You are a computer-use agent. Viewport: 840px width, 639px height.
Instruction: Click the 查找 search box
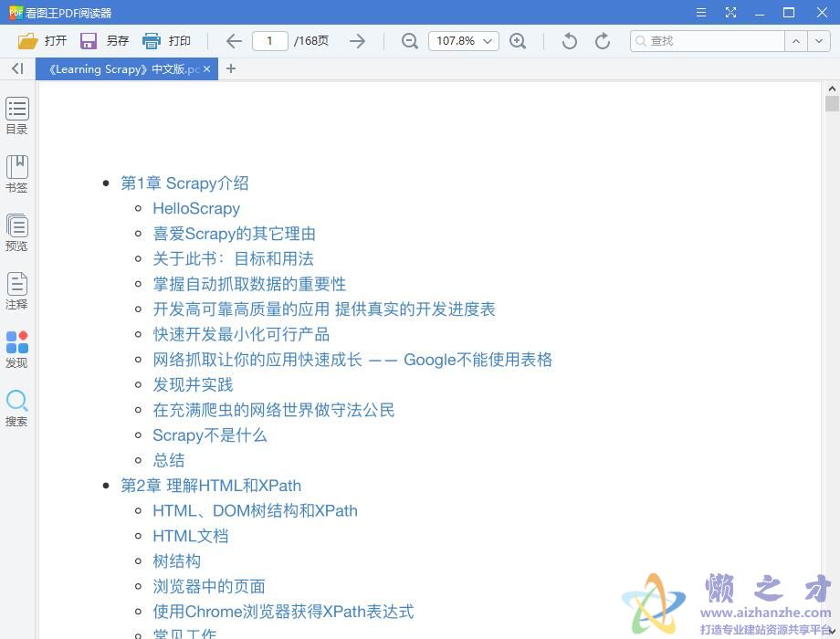point(708,41)
